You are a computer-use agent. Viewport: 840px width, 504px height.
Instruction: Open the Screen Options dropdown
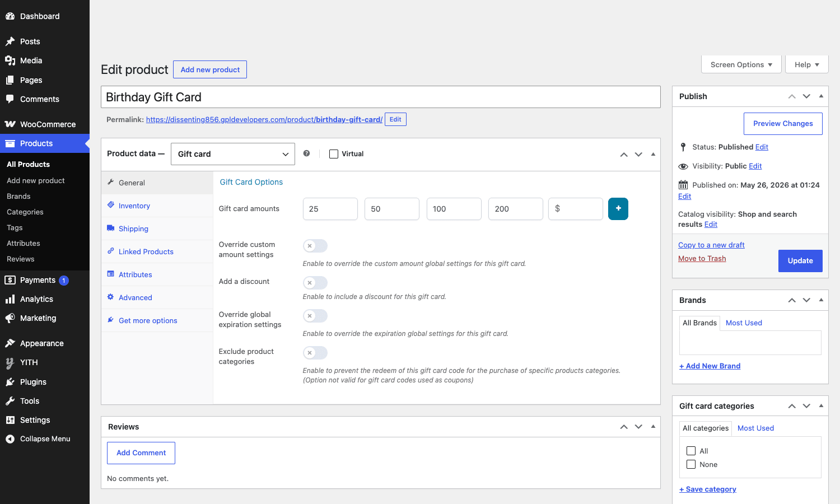pyautogui.click(x=741, y=64)
